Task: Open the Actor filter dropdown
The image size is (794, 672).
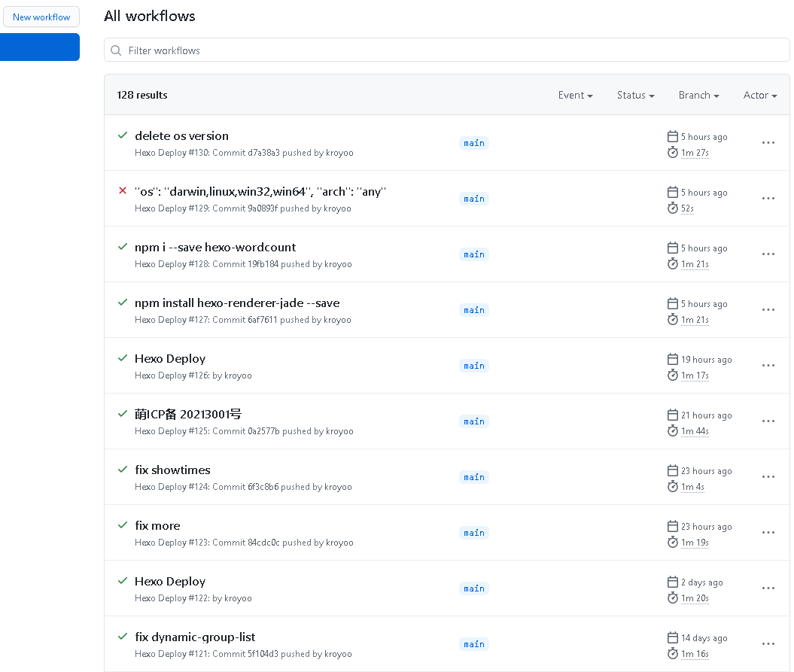Action: (x=759, y=96)
